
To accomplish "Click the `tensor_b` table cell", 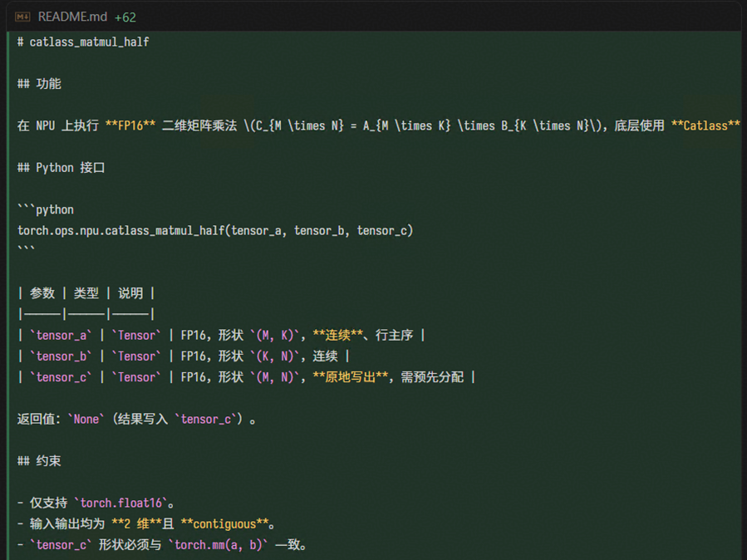I will click(x=61, y=356).
